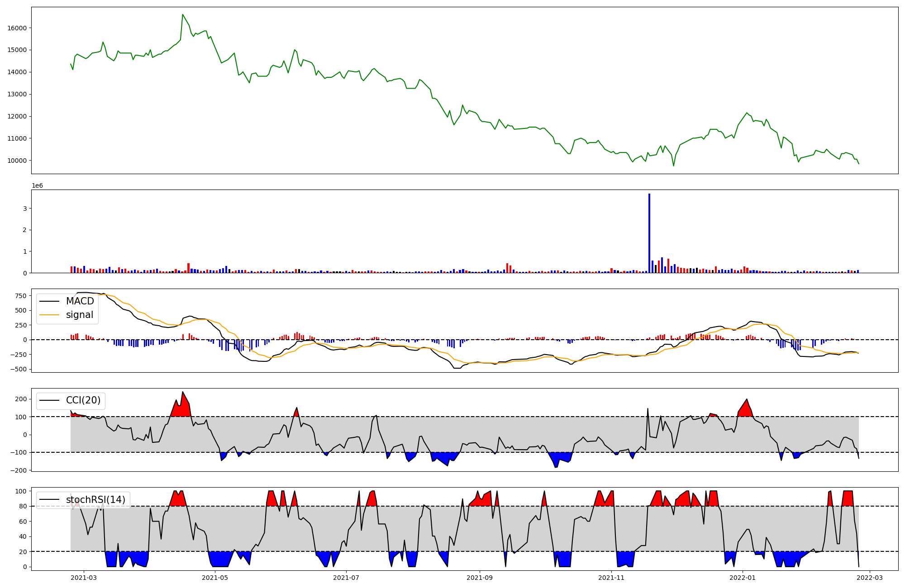Viewport: 905px width, 588px height.
Task: Click the tallest blue volume bar
Action: [649, 233]
